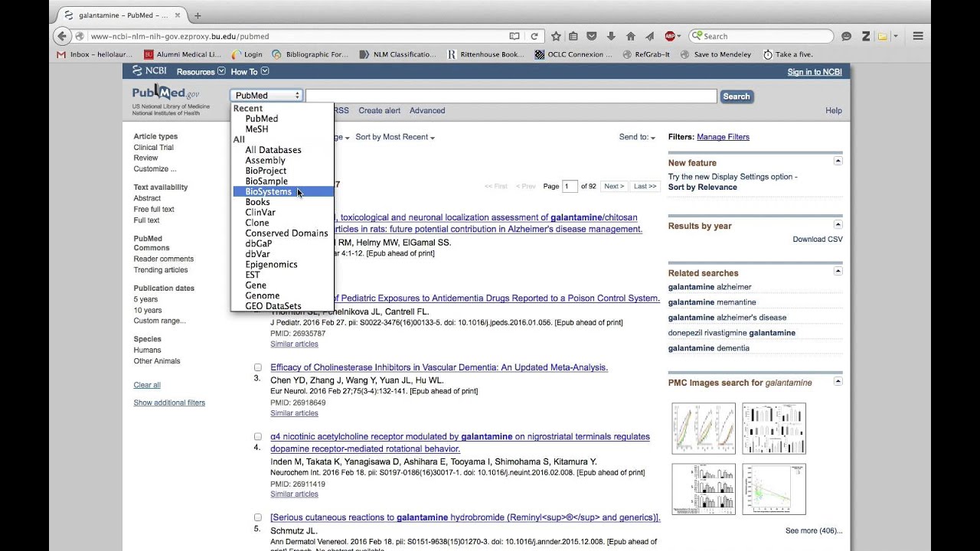Click the Take a five bookmark
Viewport: 980px width, 551px height.
(x=788, y=54)
